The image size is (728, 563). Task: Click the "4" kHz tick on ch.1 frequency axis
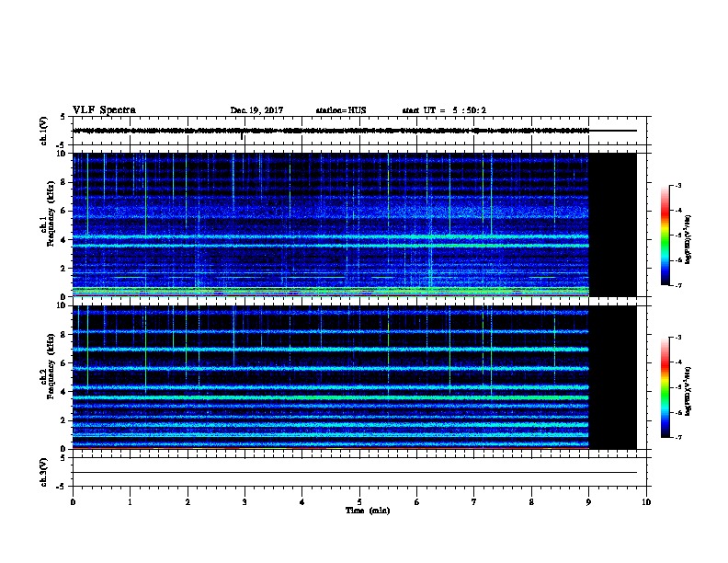63,240
